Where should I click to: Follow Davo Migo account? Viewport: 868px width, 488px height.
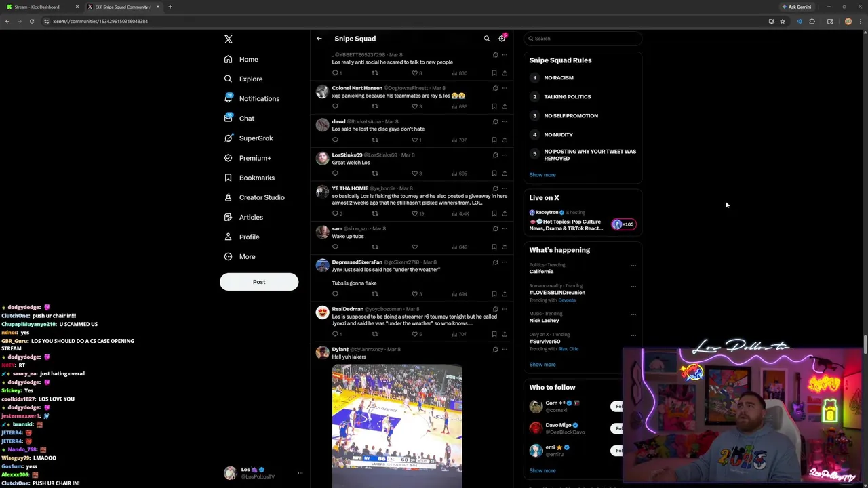tap(616, 428)
